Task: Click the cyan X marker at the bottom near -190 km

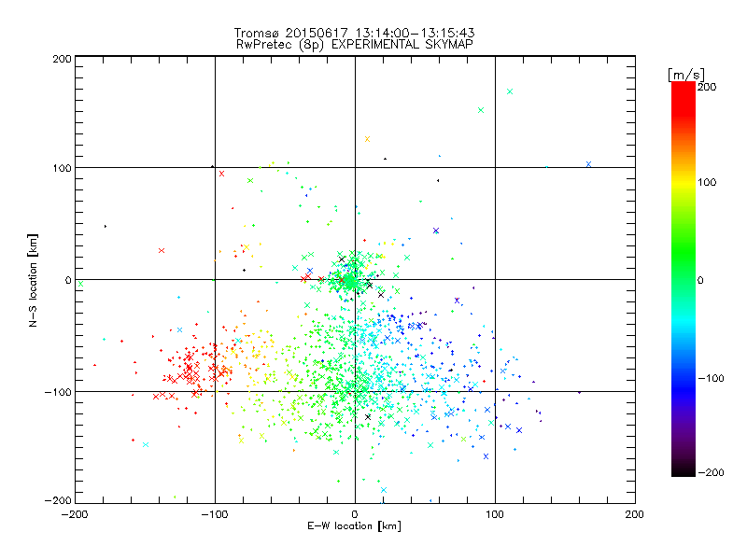Action: coord(384,490)
